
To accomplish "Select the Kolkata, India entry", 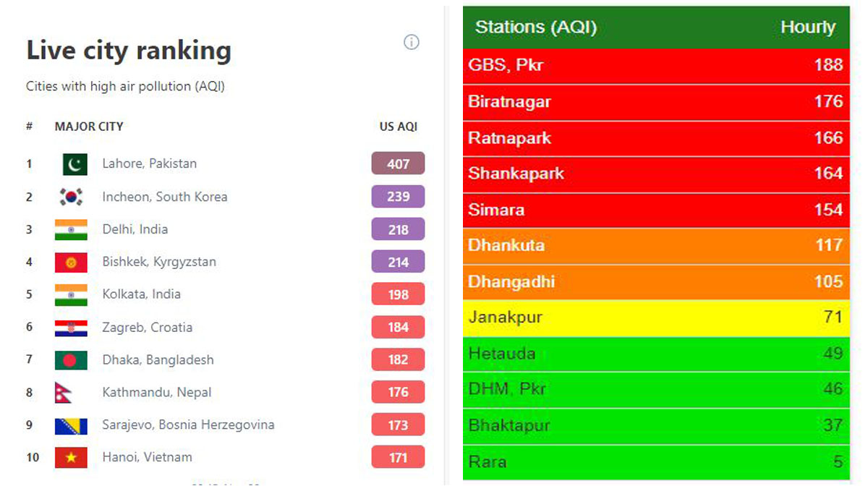I will point(141,294).
